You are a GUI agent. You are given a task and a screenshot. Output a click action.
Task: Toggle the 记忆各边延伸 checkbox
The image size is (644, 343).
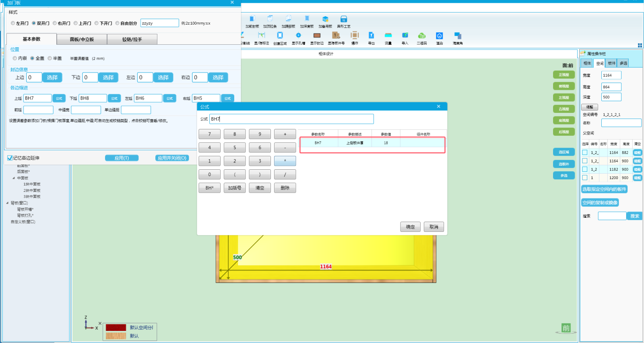tap(10, 158)
